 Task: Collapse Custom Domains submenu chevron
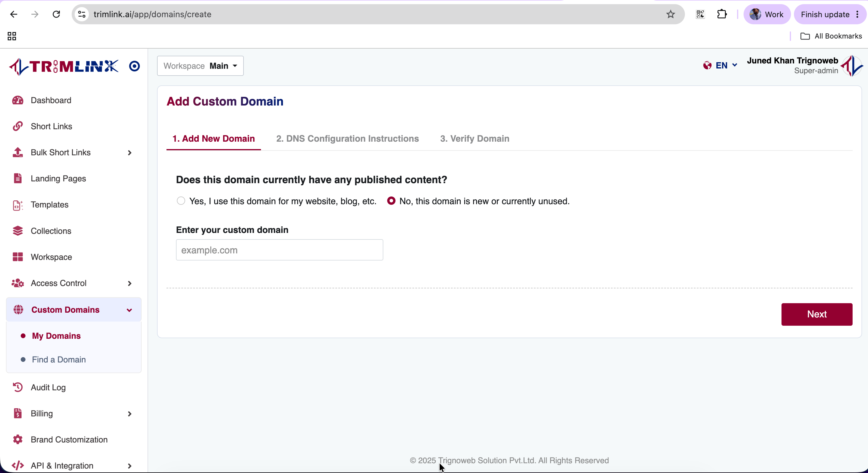pyautogui.click(x=129, y=310)
